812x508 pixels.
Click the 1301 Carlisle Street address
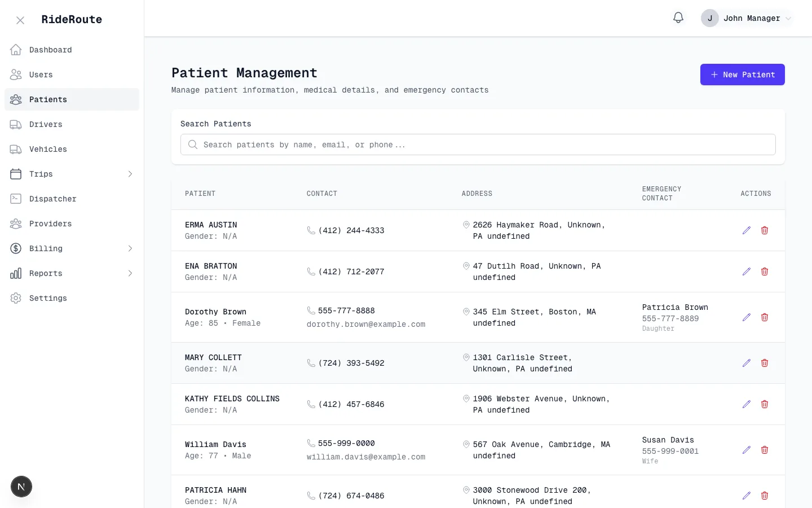523,363
